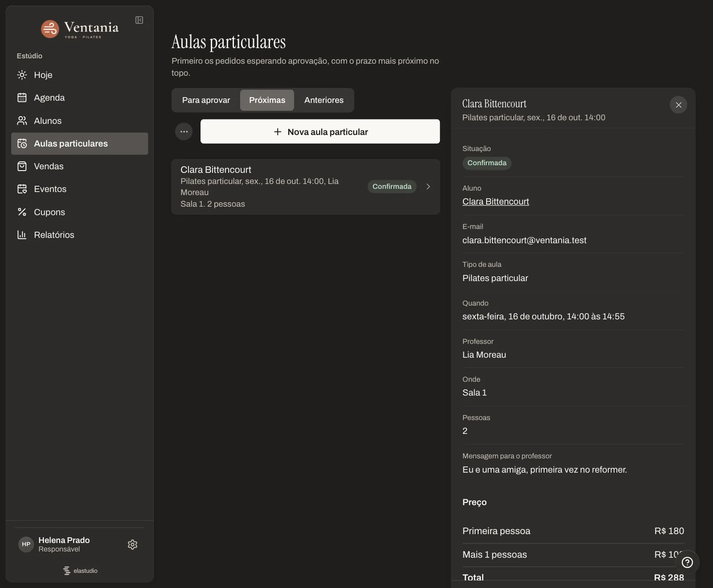
Task: Open Alunos via the people icon
Action: (22, 121)
